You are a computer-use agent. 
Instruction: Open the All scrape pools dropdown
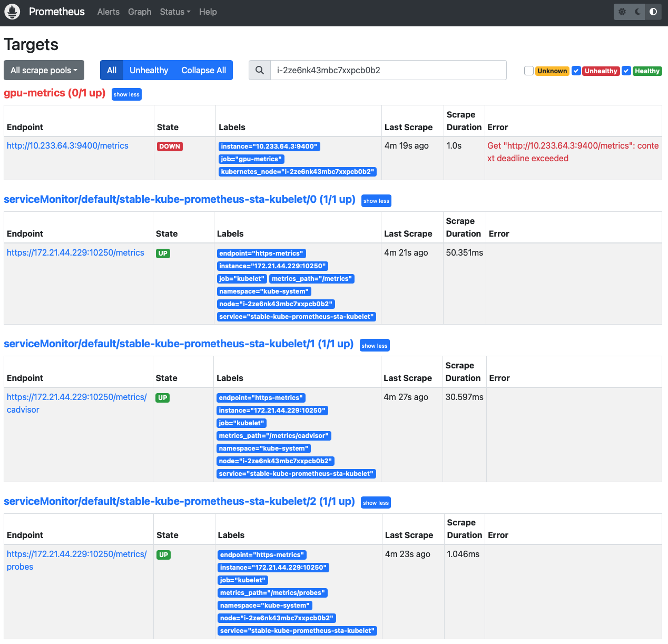[44, 70]
